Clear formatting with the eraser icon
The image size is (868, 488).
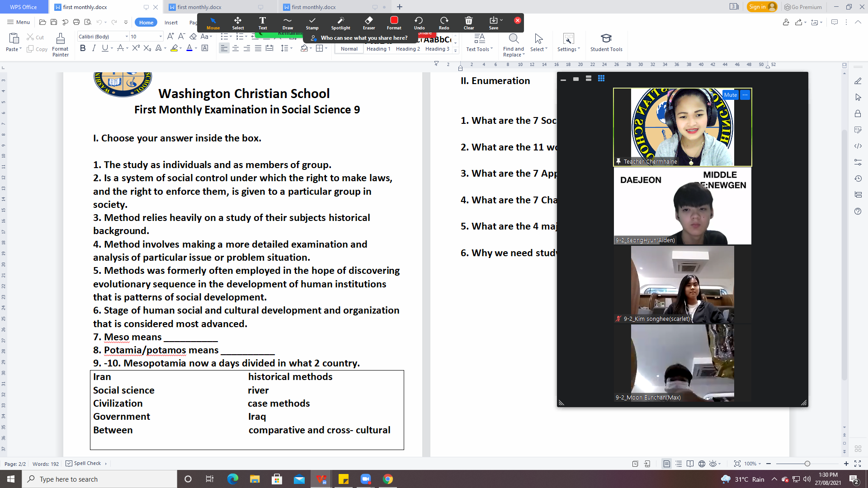coord(193,36)
